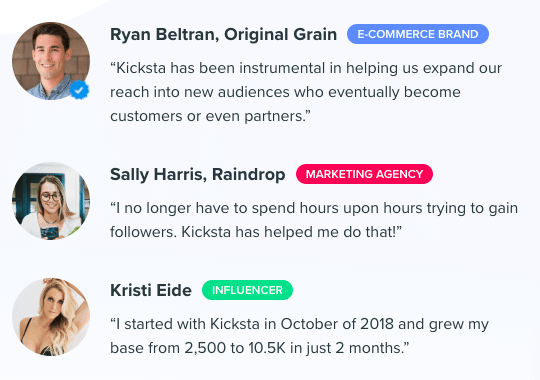Click the Original Grain company name
Viewport: 540px width, 380px height.
(x=280, y=34)
